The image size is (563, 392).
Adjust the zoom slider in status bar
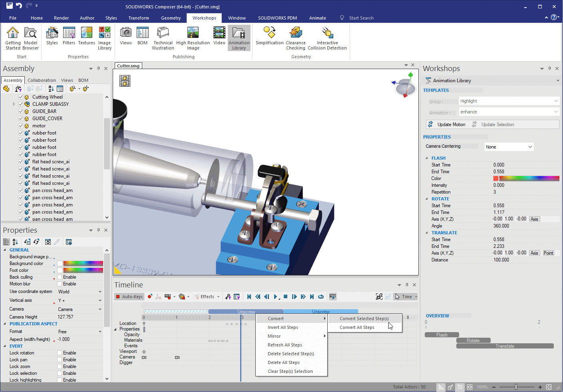click(x=516, y=387)
